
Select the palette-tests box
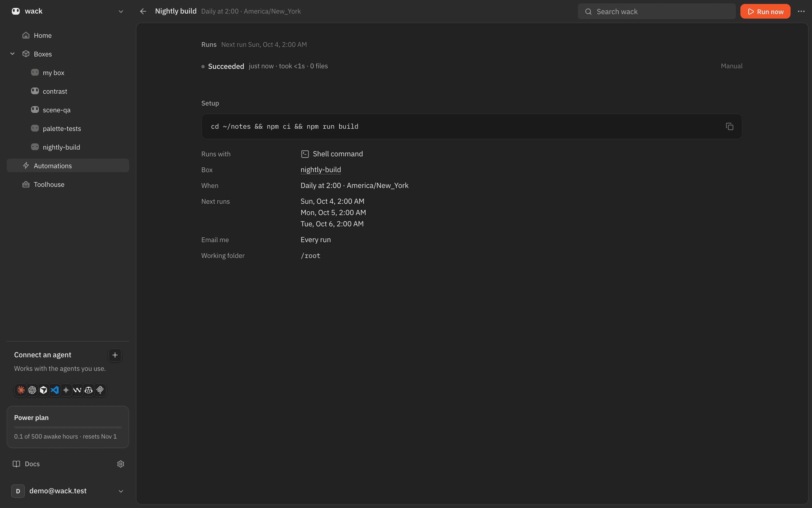68,128
